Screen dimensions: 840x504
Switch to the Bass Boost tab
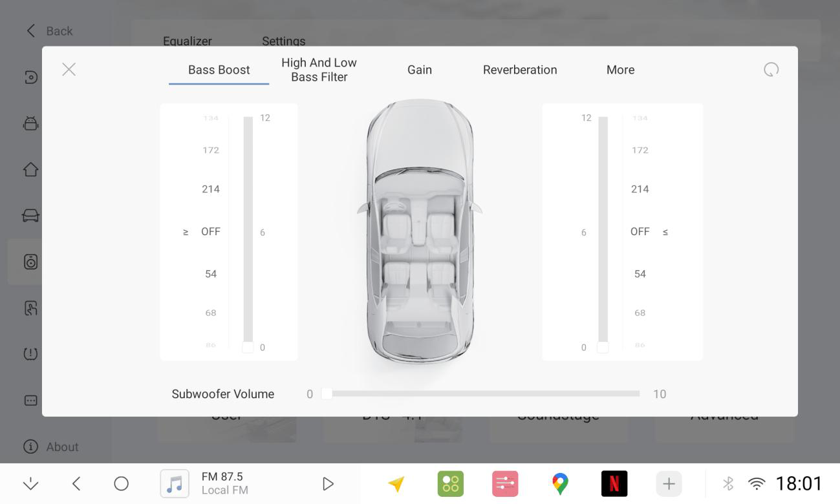coord(219,70)
